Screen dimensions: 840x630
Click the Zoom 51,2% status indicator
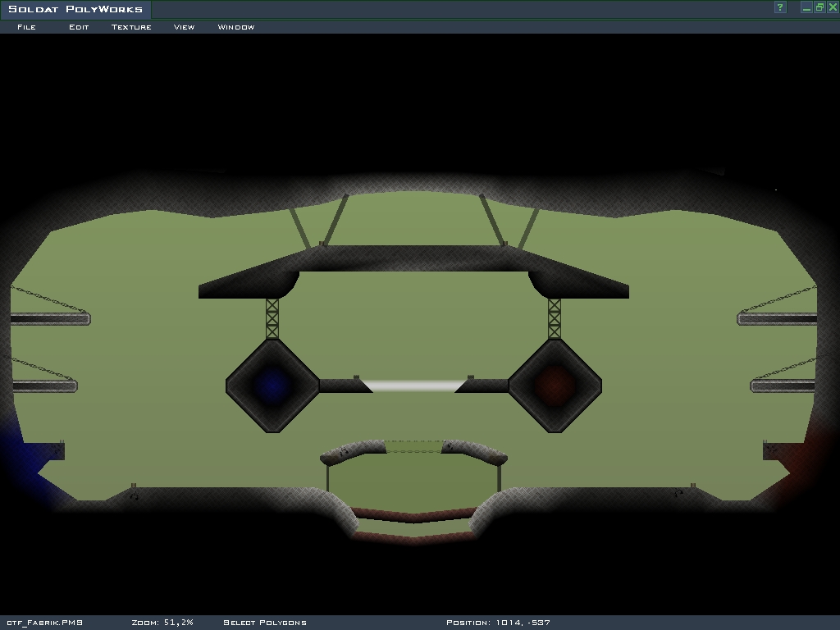[162, 623]
